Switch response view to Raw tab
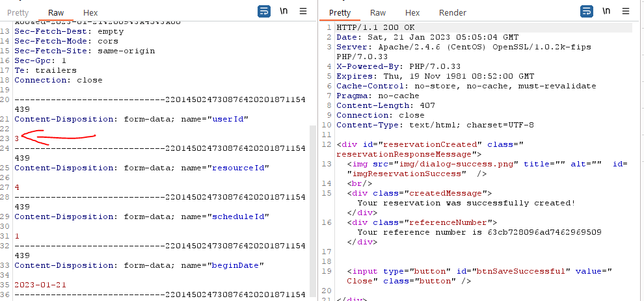Screen dimensions: 644x301 tap(377, 12)
